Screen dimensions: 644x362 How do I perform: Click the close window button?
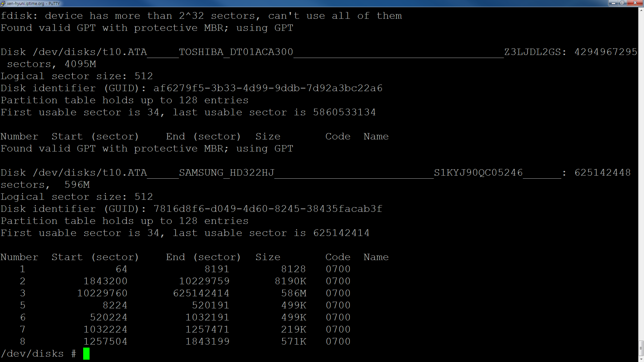635,3
